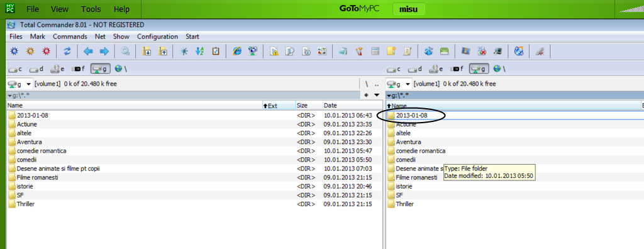Select drive e in left panel
Viewport: 644px width, 249px height.
click(57, 69)
